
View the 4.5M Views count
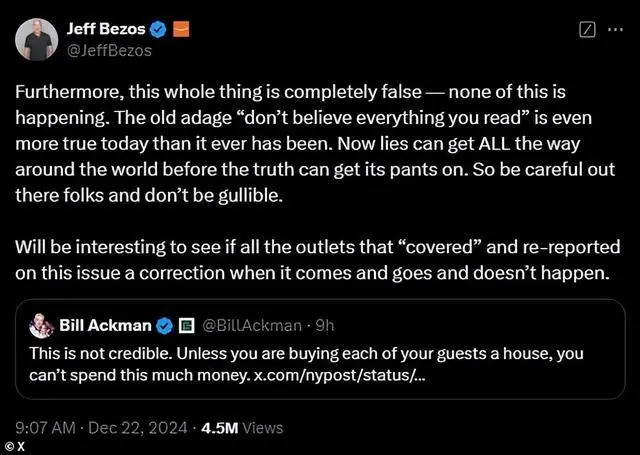pos(242,428)
